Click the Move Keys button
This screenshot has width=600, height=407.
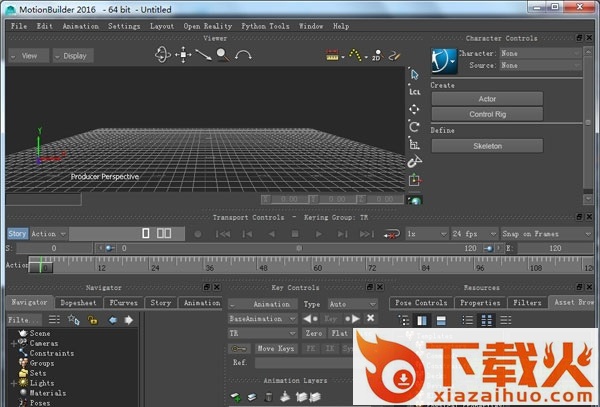(x=276, y=348)
